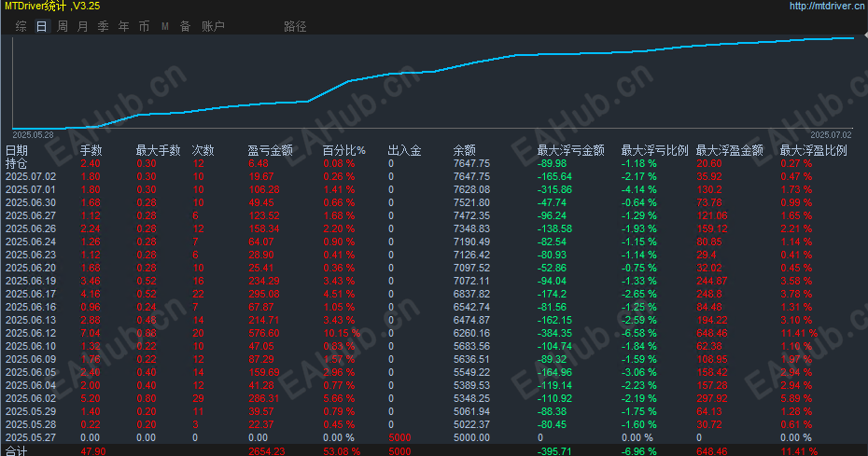Select the 2025.06.04 row date
This screenshot has height=456, width=868.
(31, 386)
